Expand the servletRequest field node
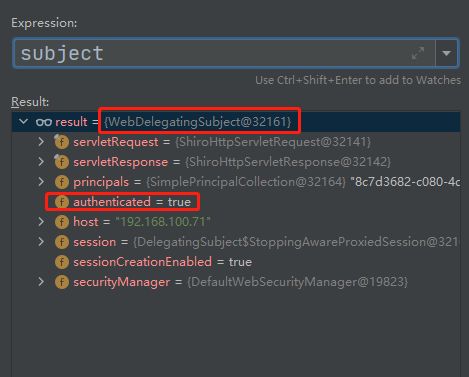The image size is (469, 377). pos(41,142)
